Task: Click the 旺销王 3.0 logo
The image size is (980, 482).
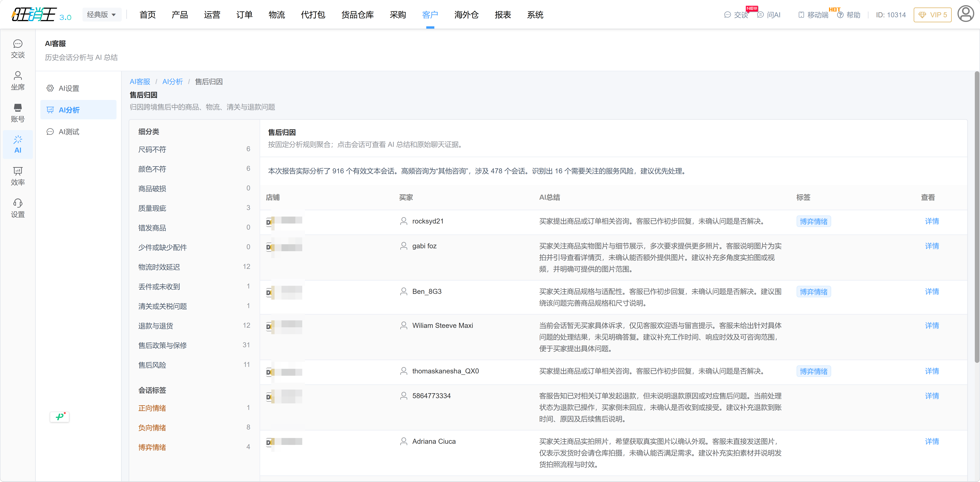Action: coord(41,15)
